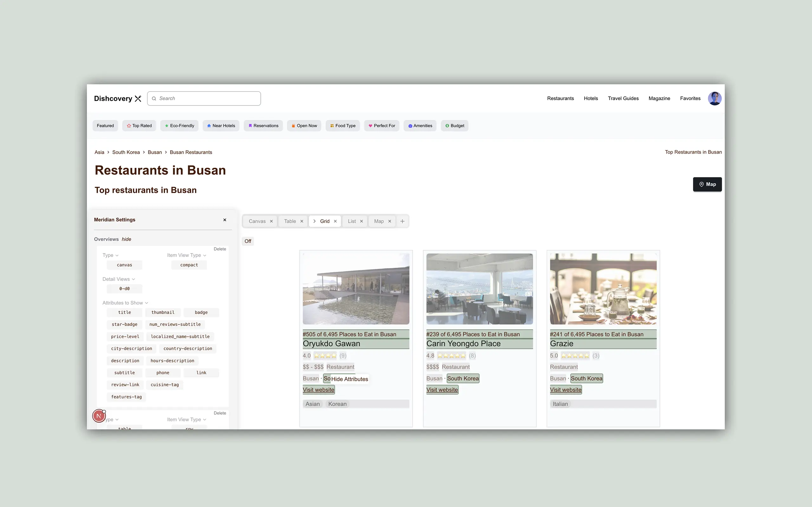Switch to the List view tab
The image size is (812, 507).
[352, 221]
